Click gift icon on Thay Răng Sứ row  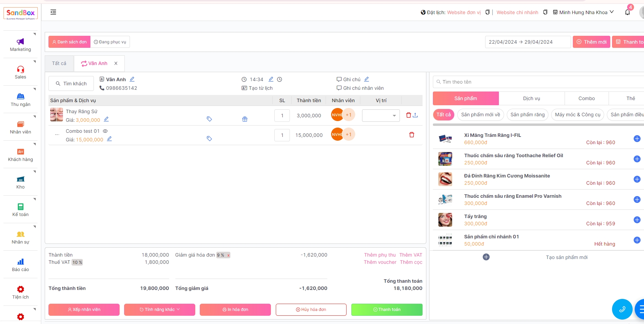(245, 119)
